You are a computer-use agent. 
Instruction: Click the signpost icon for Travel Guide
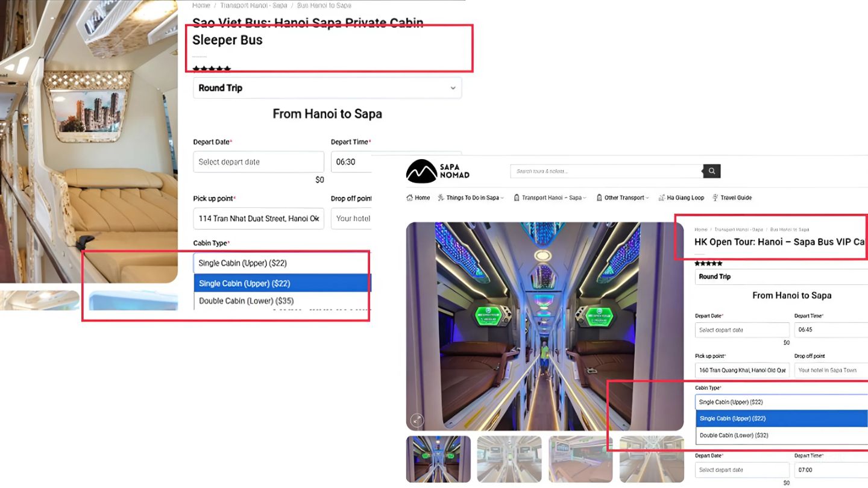pyautogui.click(x=715, y=198)
